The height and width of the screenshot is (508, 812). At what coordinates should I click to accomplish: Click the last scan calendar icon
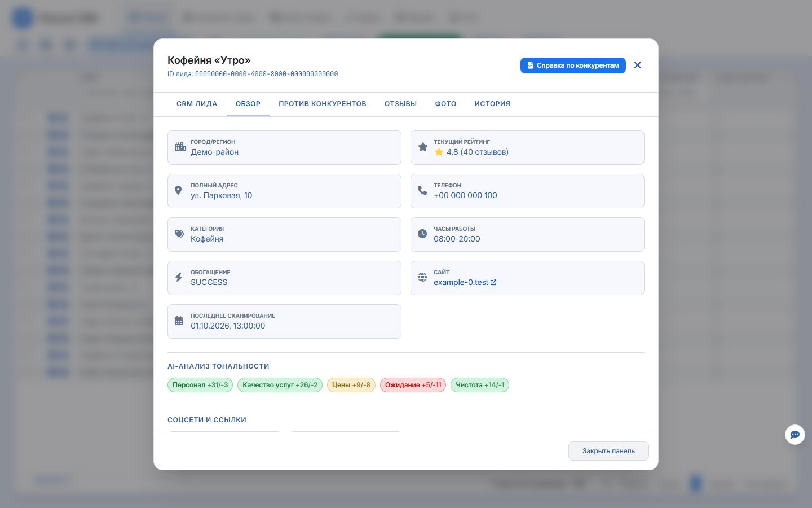179,321
